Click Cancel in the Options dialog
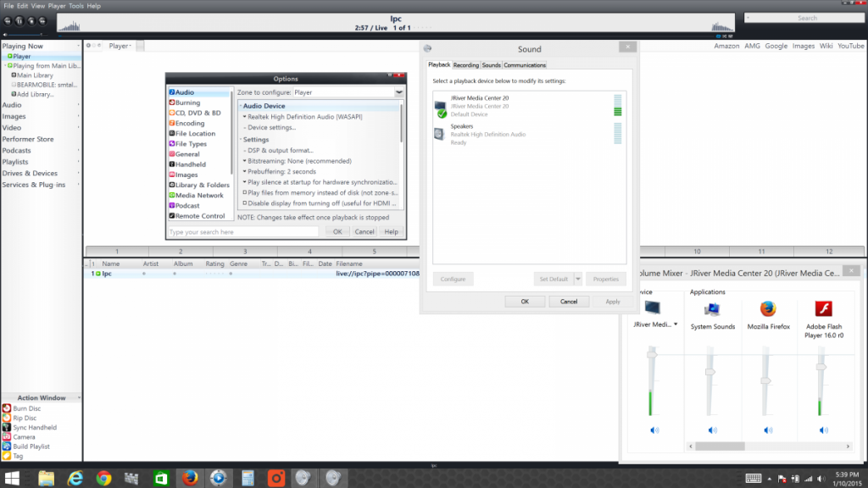868x488 pixels. tap(364, 232)
